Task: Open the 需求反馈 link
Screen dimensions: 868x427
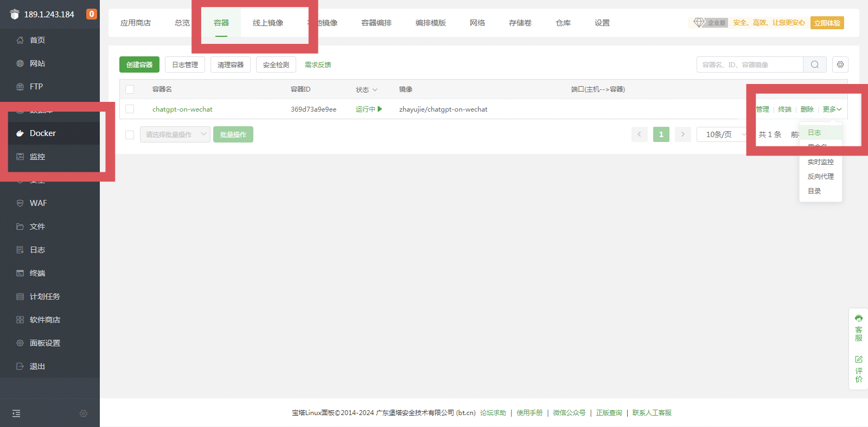Action: click(318, 64)
